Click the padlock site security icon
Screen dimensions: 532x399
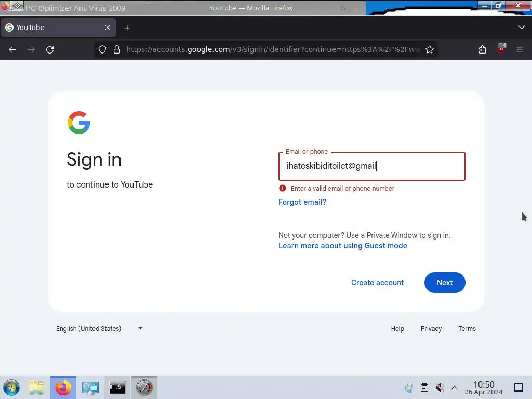click(117, 49)
